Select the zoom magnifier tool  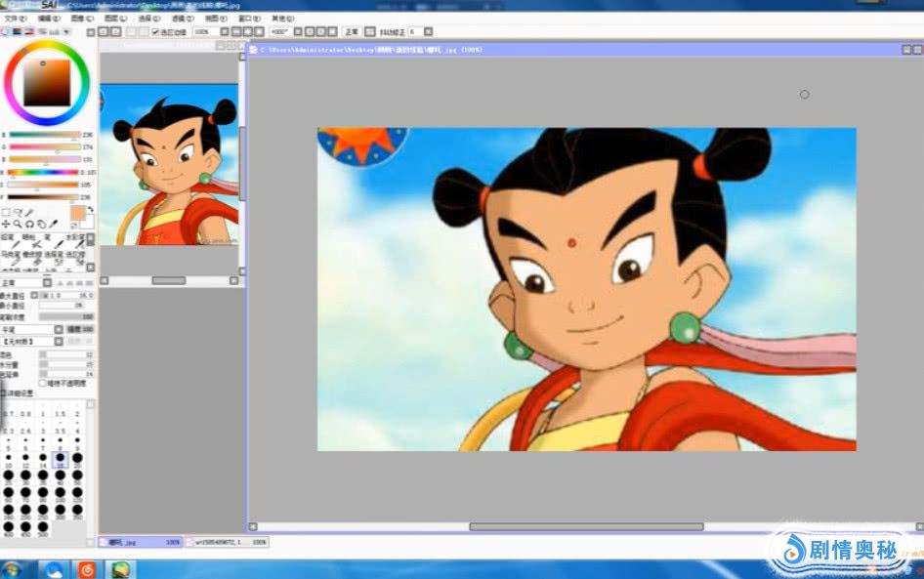pyautogui.click(x=18, y=224)
